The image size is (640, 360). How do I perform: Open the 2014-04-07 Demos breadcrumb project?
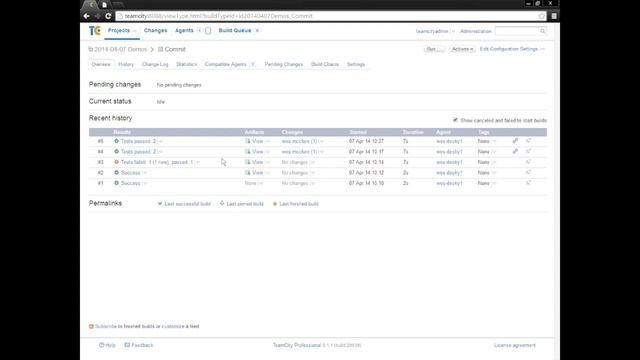(120, 49)
